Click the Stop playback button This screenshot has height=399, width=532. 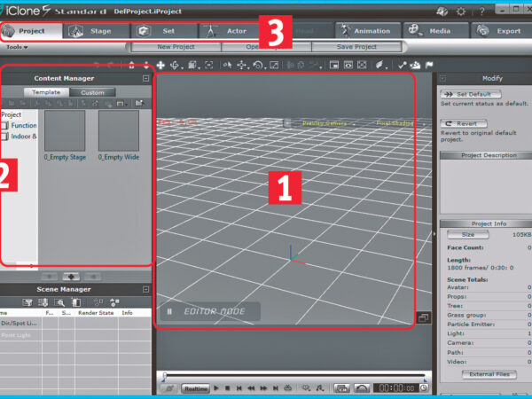point(227,388)
